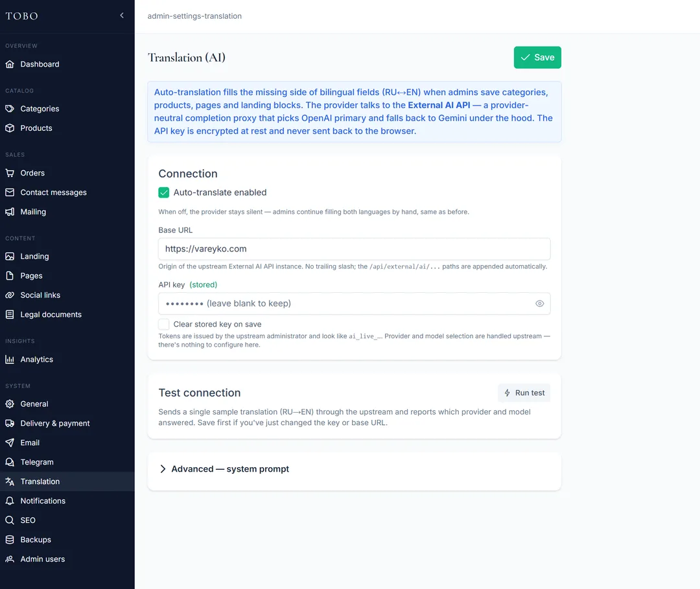Focus the API key input field
The height and width of the screenshot is (589, 700).
click(354, 304)
